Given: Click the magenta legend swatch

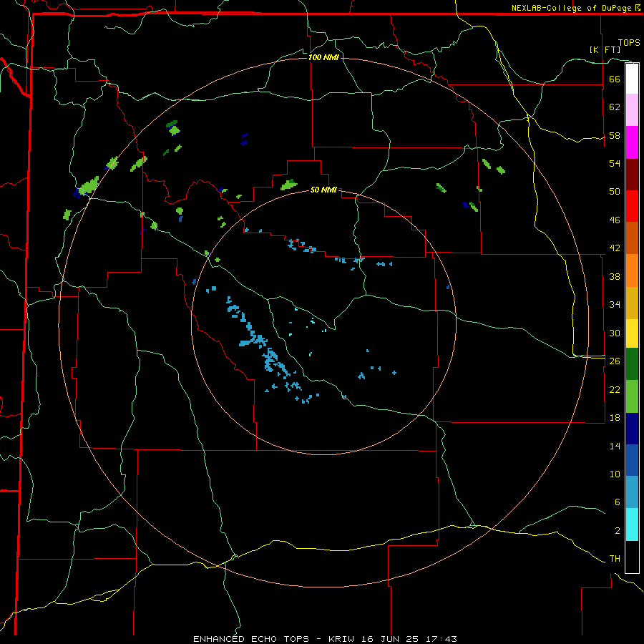Looking at the screenshot, I should click(632, 142).
